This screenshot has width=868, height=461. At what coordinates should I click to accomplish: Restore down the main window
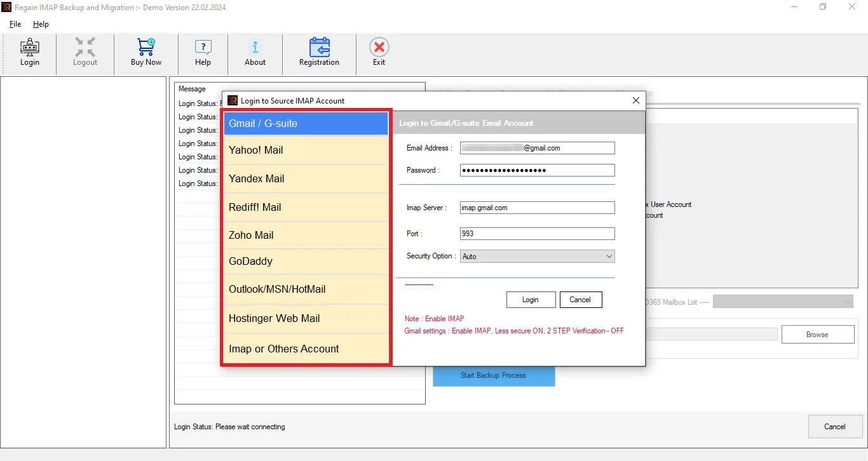tap(823, 7)
